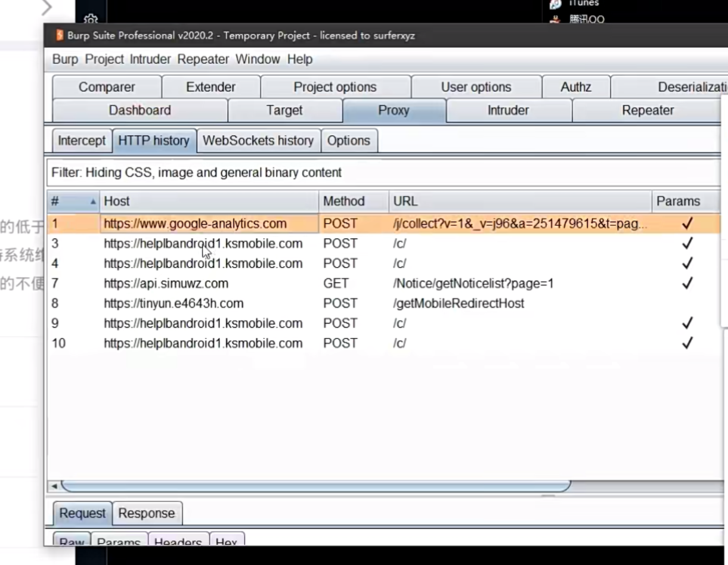728x565 pixels.
Task: Show the Response tab
Action: click(147, 513)
